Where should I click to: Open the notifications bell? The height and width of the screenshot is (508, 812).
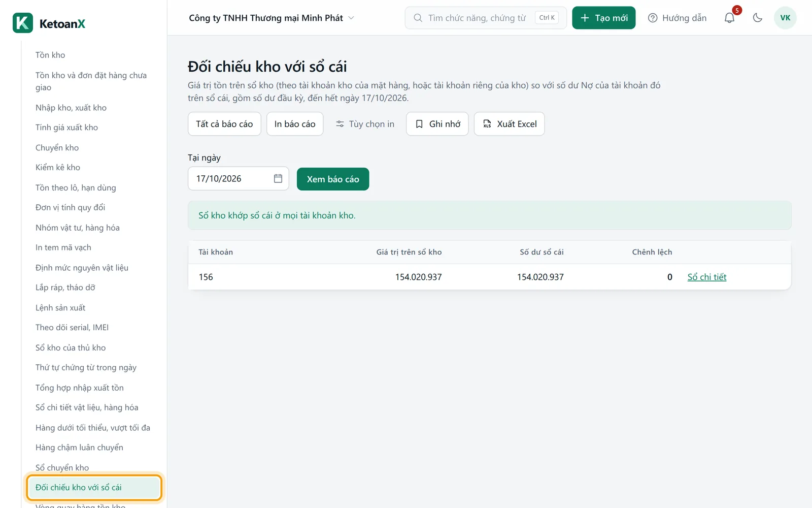click(729, 18)
